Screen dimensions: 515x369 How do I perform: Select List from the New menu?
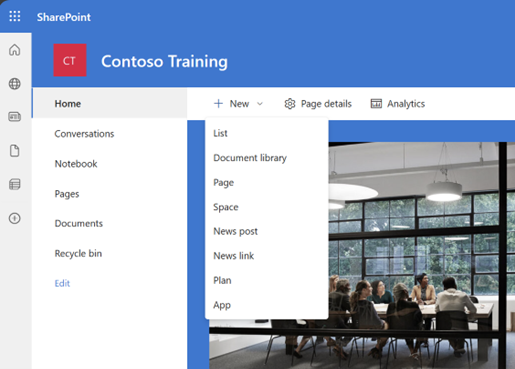[267, 133]
